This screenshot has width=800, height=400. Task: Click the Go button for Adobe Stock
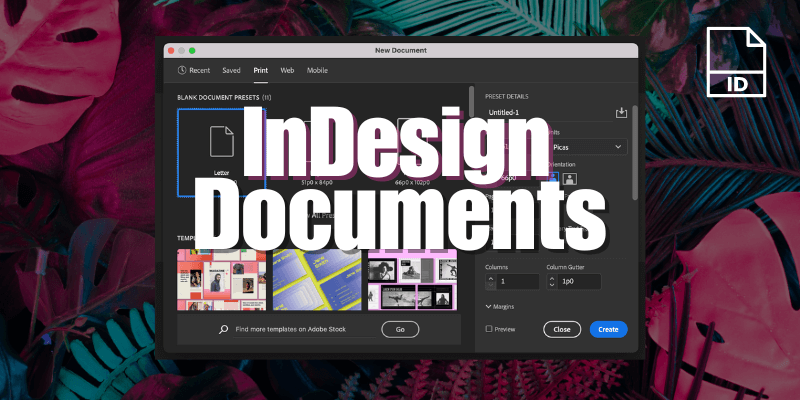(x=400, y=330)
